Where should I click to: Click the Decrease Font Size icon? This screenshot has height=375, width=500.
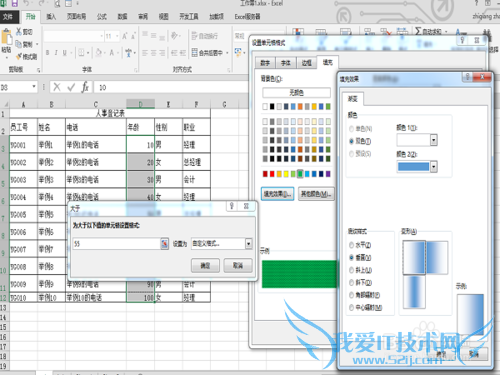(x=133, y=36)
